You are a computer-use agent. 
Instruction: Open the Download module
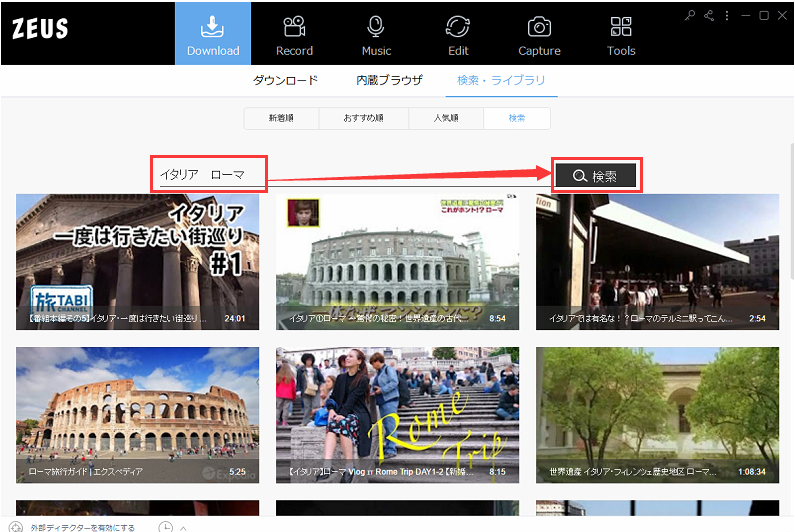point(213,34)
